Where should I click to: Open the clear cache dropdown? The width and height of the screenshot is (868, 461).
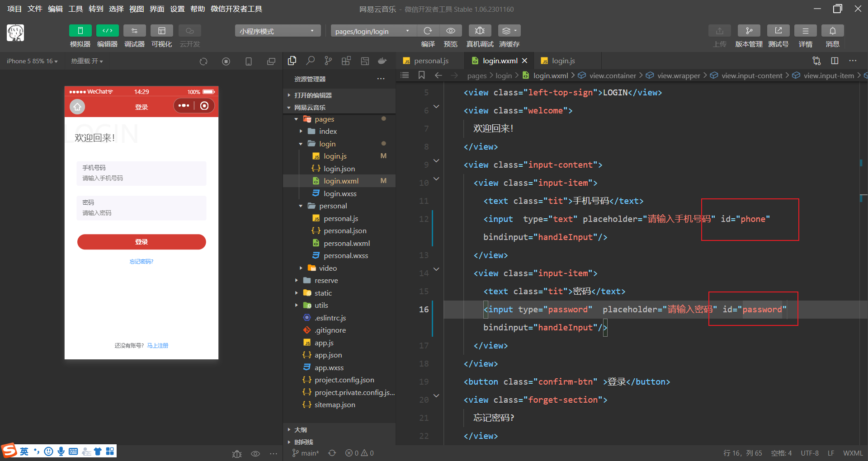click(x=509, y=30)
